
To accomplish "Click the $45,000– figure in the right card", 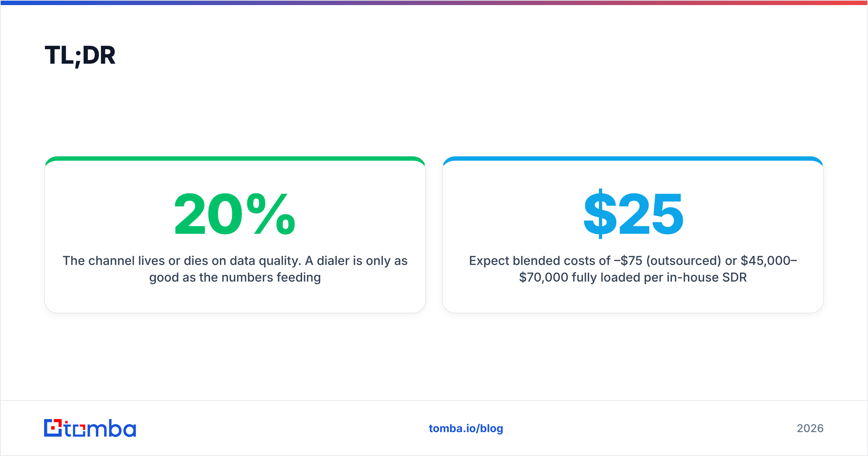I will click(769, 261).
